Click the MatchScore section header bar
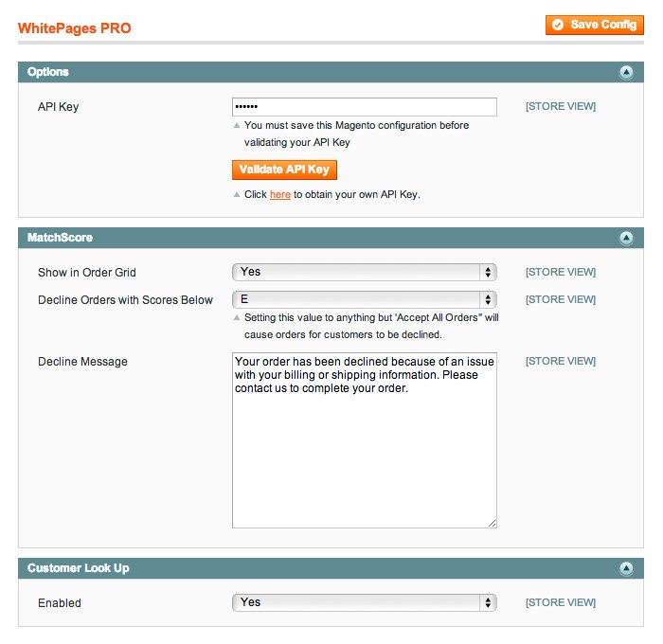 [x=331, y=238]
